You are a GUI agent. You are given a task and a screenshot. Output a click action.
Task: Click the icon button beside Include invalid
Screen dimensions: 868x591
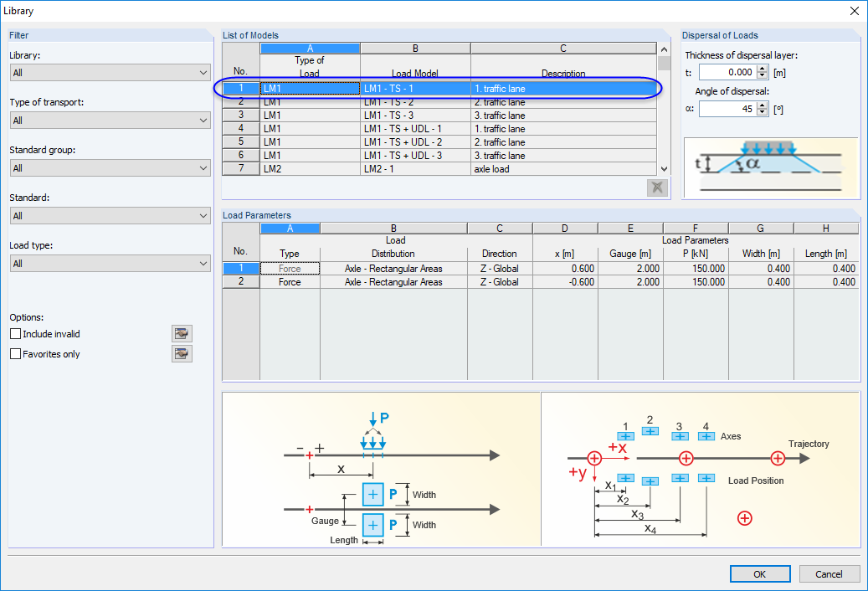click(182, 334)
